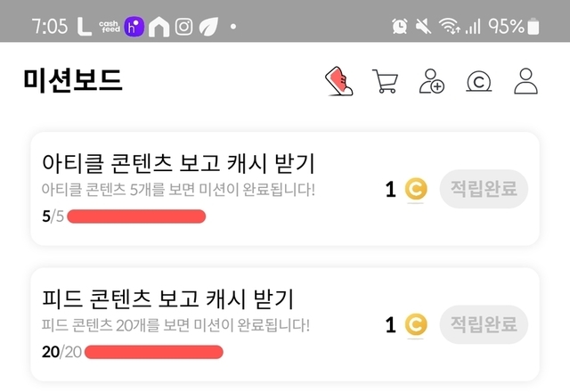Open the user profile icon

[x=526, y=81]
